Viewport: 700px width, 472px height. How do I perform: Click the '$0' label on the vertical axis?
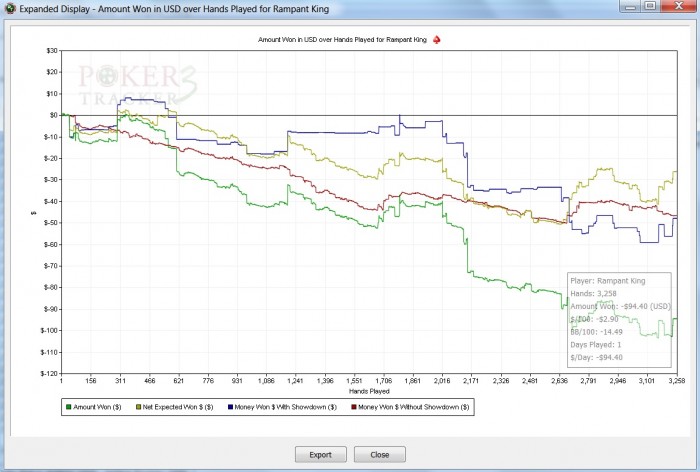click(x=54, y=115)
